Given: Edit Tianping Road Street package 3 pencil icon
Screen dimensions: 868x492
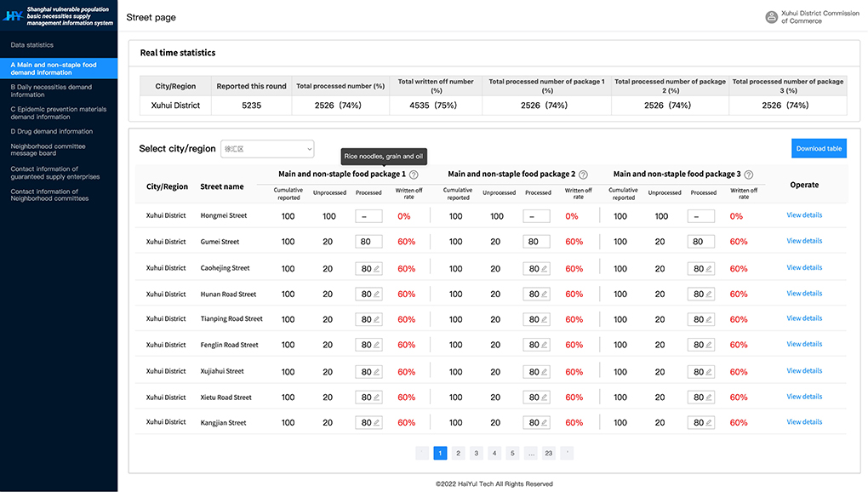Looking at the screenshot, I should [709, 319].
